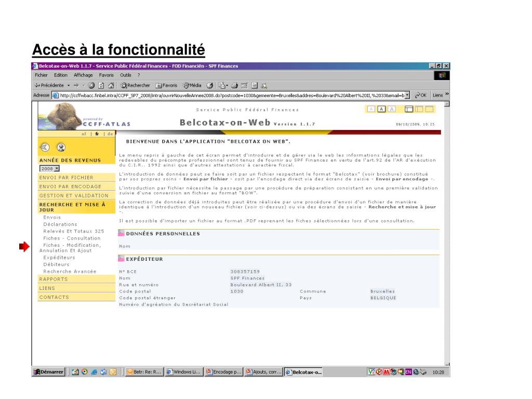Select the large font size A icon

click(x=392, y=109)
